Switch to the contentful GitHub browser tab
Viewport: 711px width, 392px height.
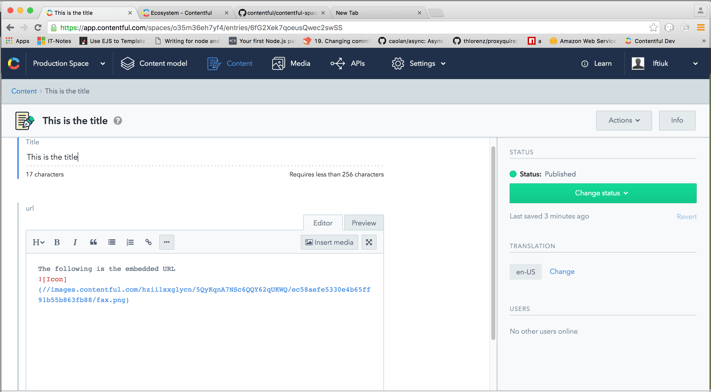[281, 13]
